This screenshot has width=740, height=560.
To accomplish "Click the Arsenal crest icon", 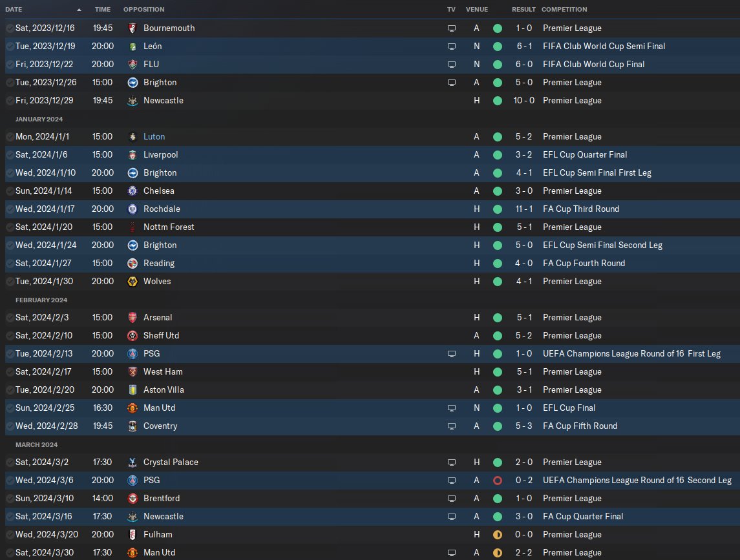I will point(132,318).
